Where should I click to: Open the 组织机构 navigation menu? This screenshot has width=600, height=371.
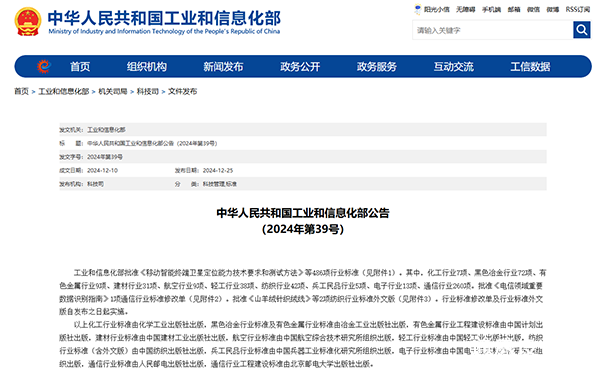click(x=147, y=67)
